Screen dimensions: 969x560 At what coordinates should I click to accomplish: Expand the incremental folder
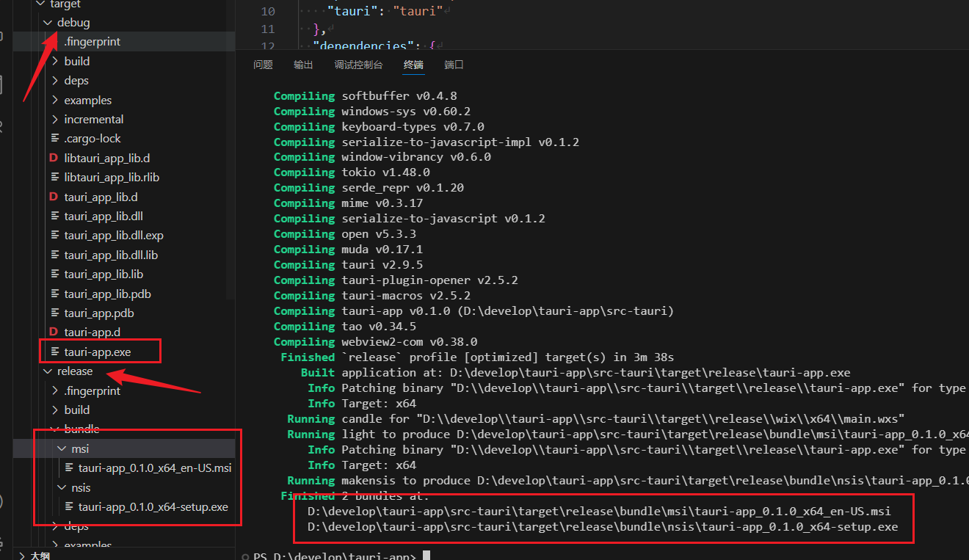[55, 120]
